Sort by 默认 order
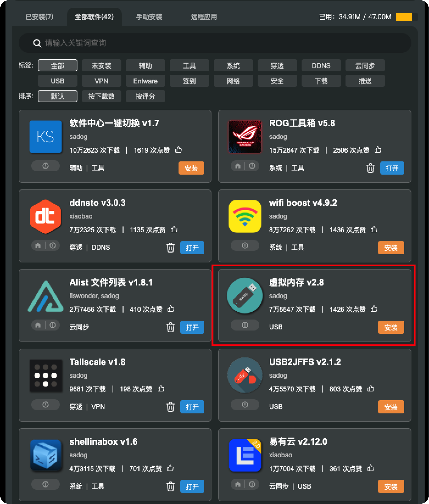Viewport: 429px width, 504px height. (x=58, y=96)
